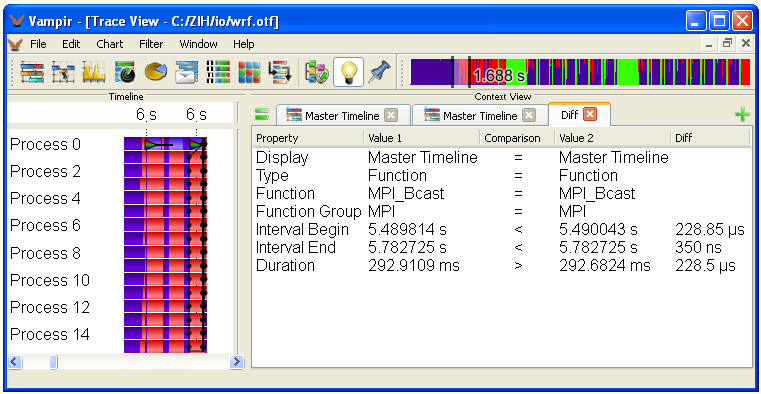Viewport: 761px width, 394px height.
Task: Click the Type property row
Action: [x=501, y=176]
